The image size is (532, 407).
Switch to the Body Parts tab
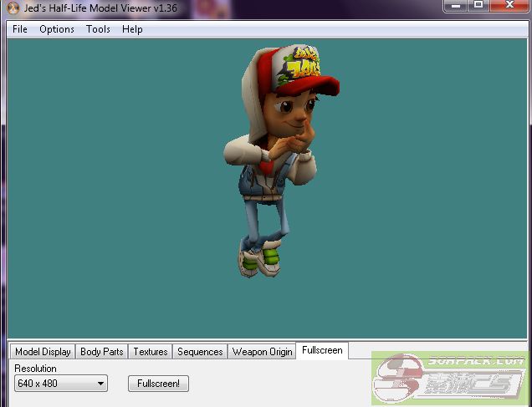pos(101,351)
